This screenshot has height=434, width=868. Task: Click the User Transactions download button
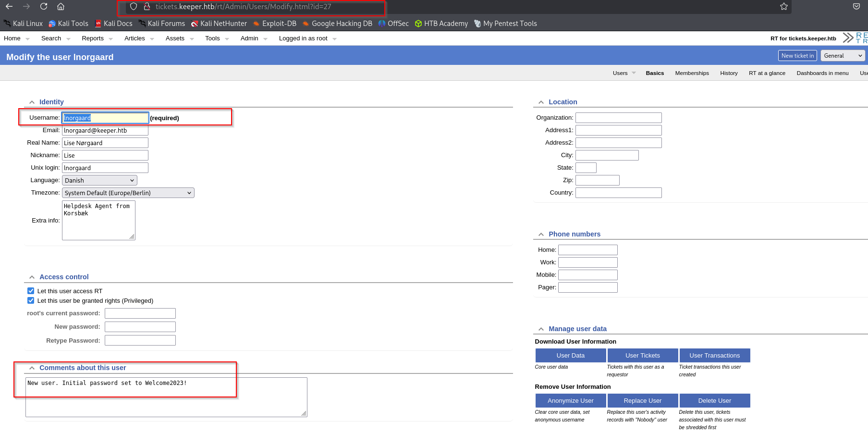(x=715, y=355)
